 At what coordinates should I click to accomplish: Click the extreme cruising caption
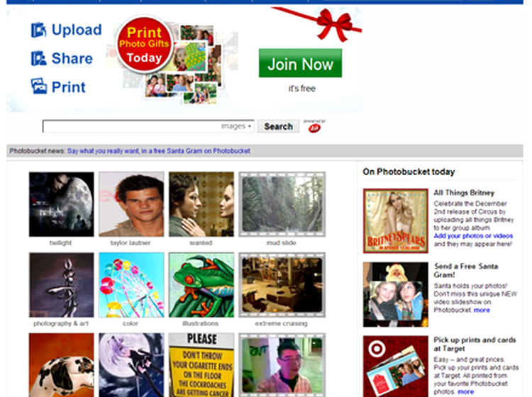[x=282, y=323]
